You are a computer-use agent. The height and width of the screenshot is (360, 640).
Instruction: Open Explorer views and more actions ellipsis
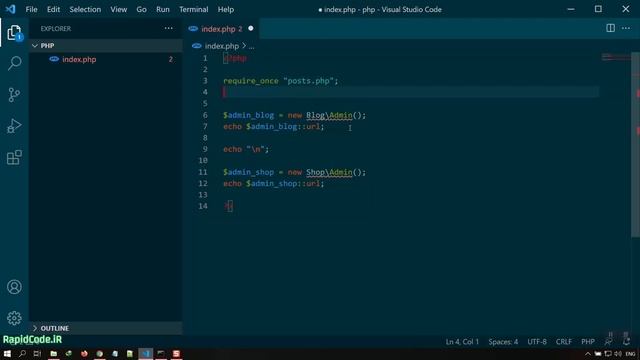tap(169, 28)
